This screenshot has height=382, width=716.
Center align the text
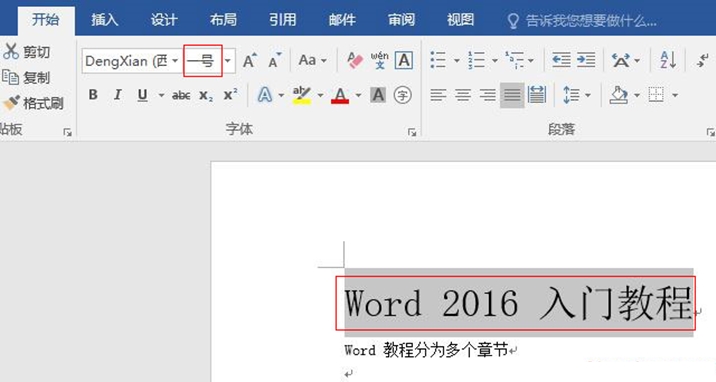(463, 95)
